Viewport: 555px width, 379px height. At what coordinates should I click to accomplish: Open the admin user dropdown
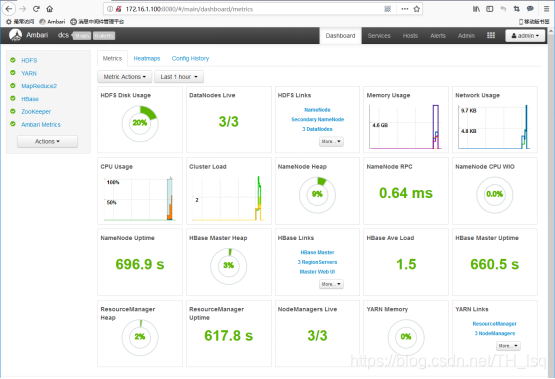coord(525,36)
